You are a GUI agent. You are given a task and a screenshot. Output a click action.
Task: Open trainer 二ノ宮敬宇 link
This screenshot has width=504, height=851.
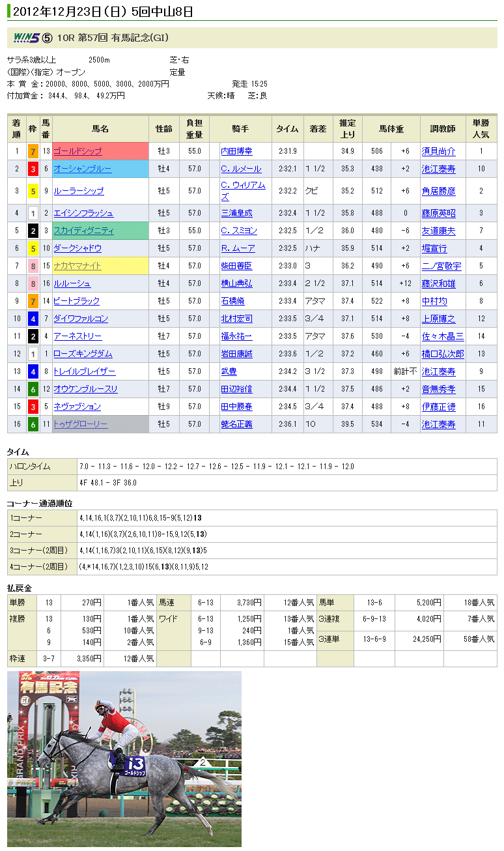click(x=442, y=266)
